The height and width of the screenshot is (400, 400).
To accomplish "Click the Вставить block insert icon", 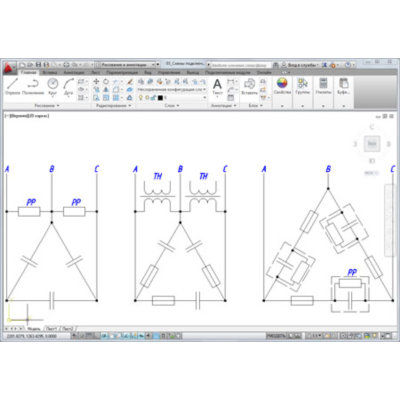I will point(249,86).
